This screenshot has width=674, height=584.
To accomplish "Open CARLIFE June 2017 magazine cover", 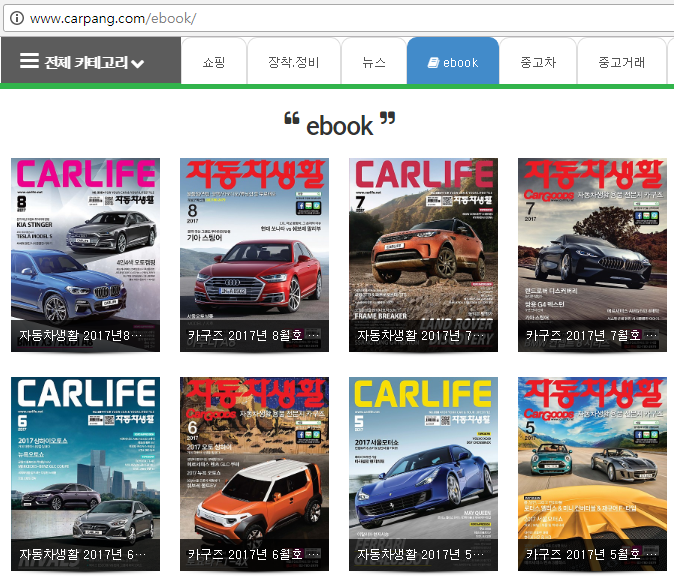I will pos(86,474).
